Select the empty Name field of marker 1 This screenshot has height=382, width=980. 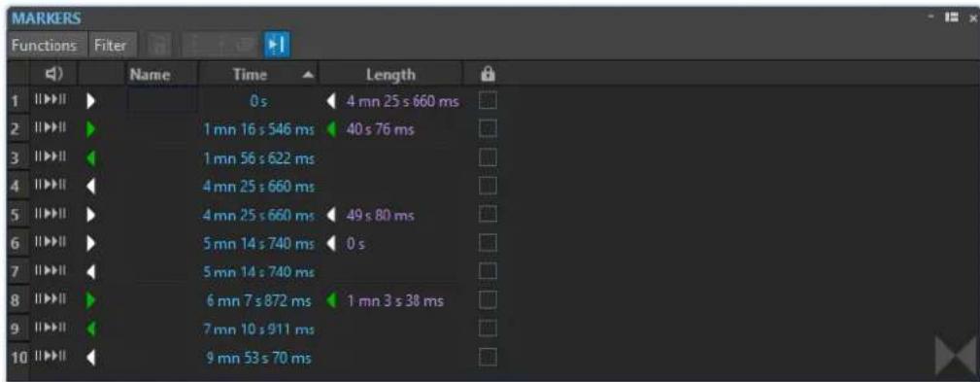[x=162, y=101]
